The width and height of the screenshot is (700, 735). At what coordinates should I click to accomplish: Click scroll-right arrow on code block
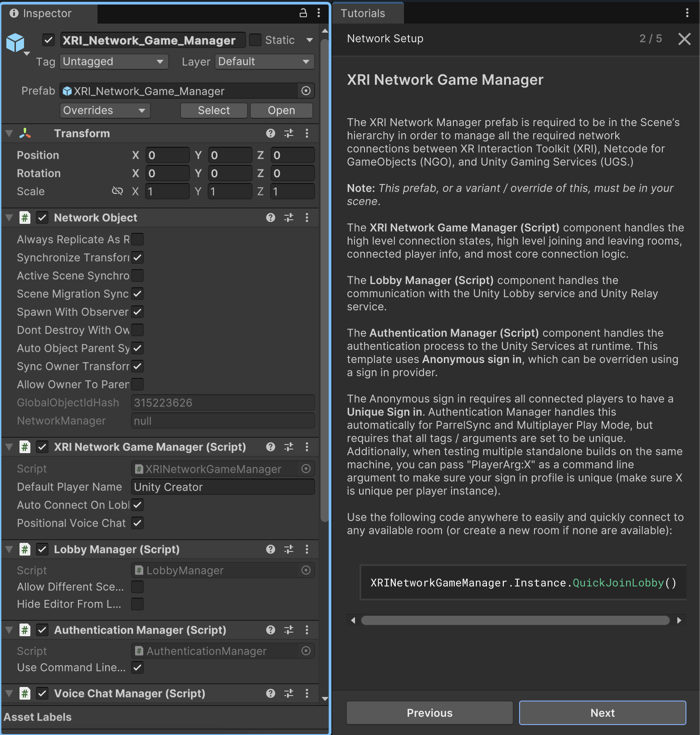(x=679, y=620)
